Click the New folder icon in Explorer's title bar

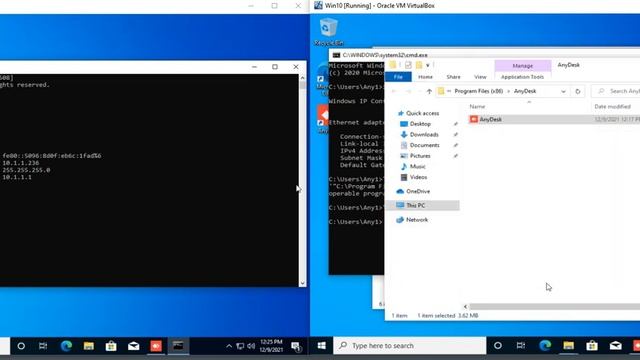coord(419,65)
